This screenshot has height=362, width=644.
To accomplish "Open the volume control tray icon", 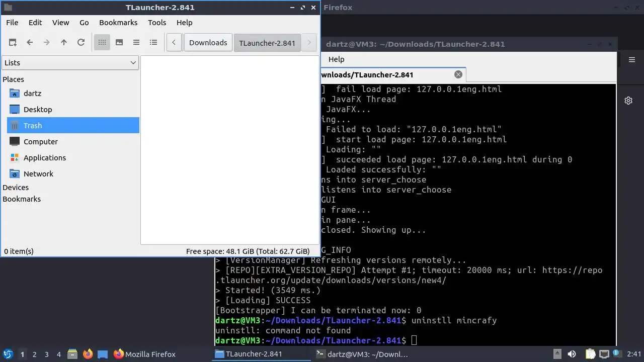I will pyautogui.click(x=572, y=354).
